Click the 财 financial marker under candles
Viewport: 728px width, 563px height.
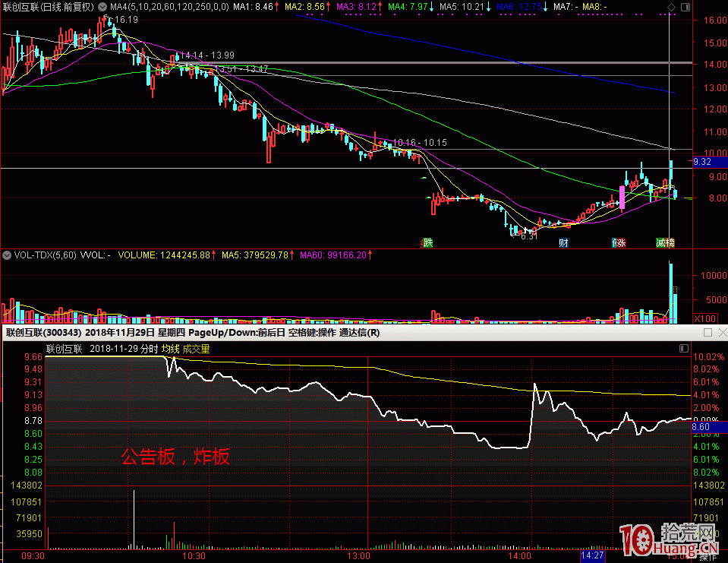tap(563, 243)
